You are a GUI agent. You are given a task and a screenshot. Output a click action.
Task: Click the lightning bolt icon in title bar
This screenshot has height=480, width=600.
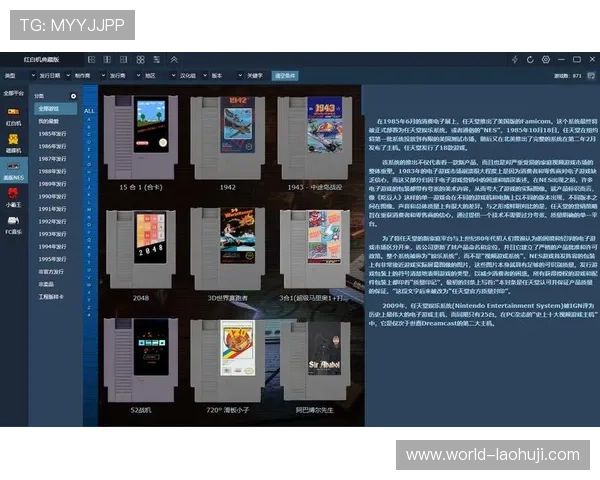pyautogui.click(x=515, y=59)
